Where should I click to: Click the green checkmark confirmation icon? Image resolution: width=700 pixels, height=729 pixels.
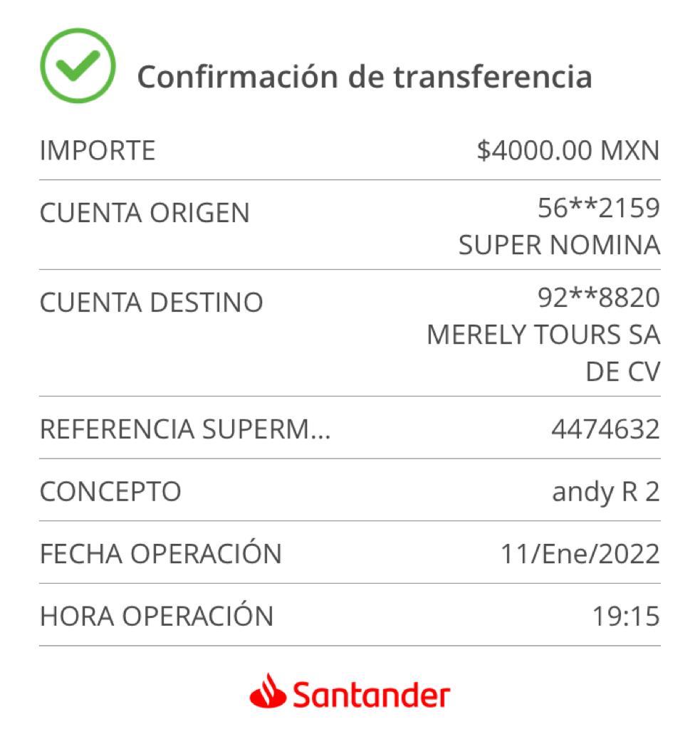[78, 65]
